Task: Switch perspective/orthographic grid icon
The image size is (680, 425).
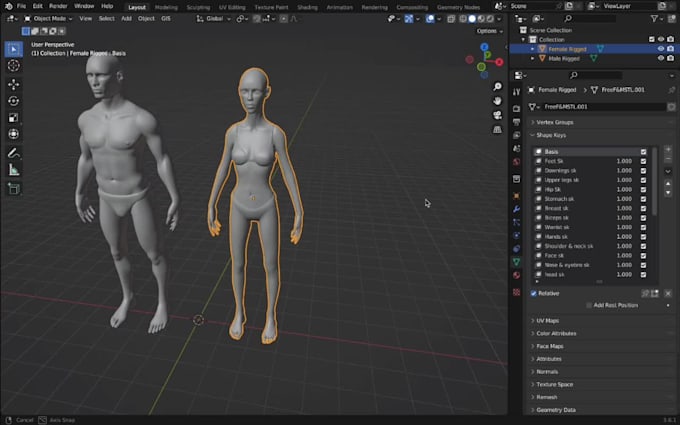Action: coord(497,130)
